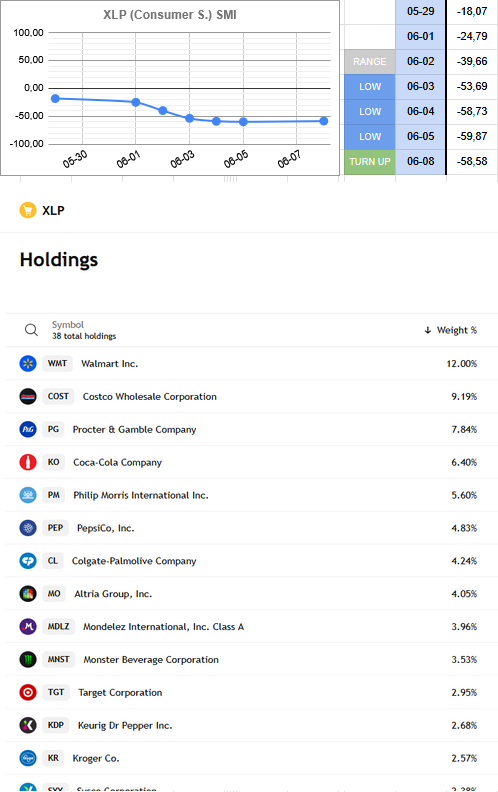Viewport: 498px width, 792px height.
Task: Click the Target bullseye logo icon
Action: (x=28, y=692)
